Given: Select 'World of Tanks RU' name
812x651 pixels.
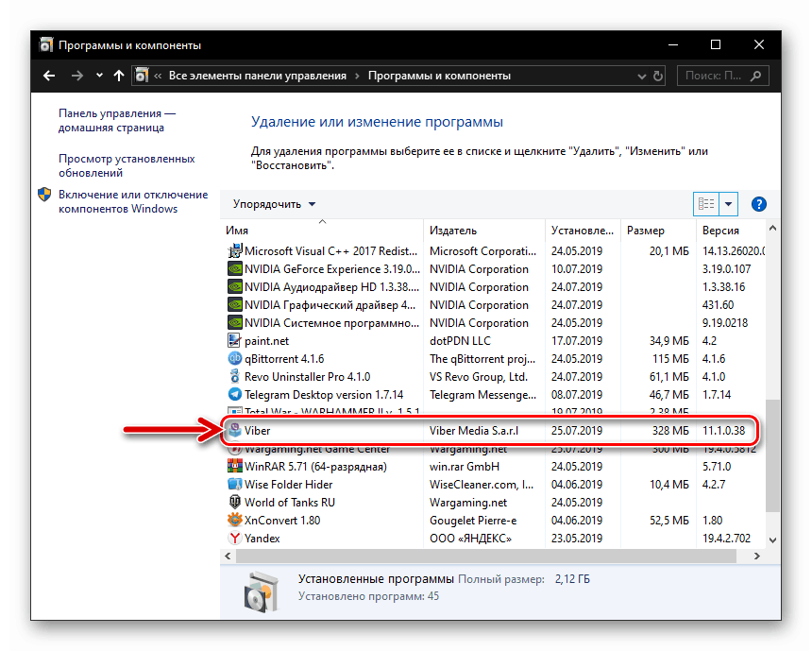Looking at the screenshot, I should tap(290, 503).
